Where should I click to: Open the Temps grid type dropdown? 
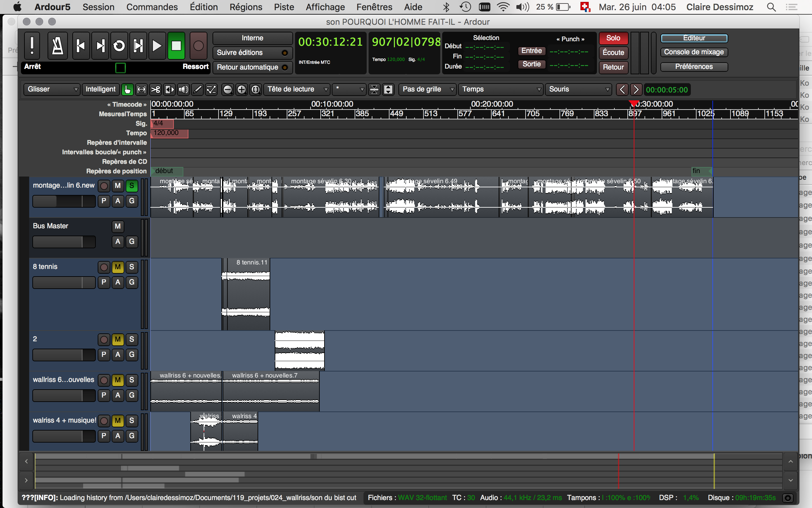[x=500, y=89]
